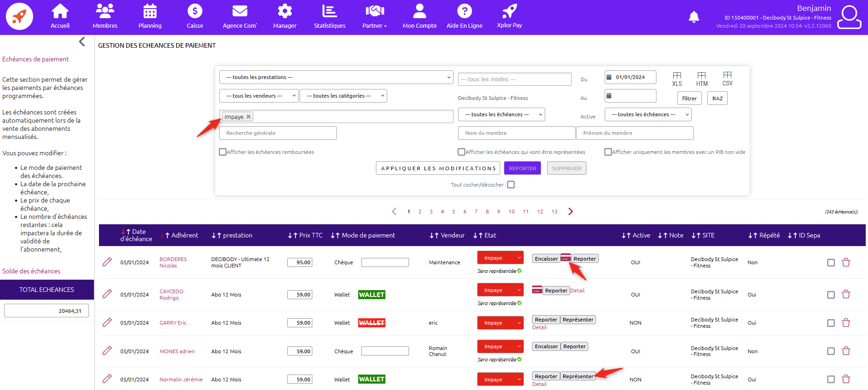The width and height of the screenshot is (868, 390).
Task: Collapse the left sidebar with chevron arrow
Action: coord(82,42)
